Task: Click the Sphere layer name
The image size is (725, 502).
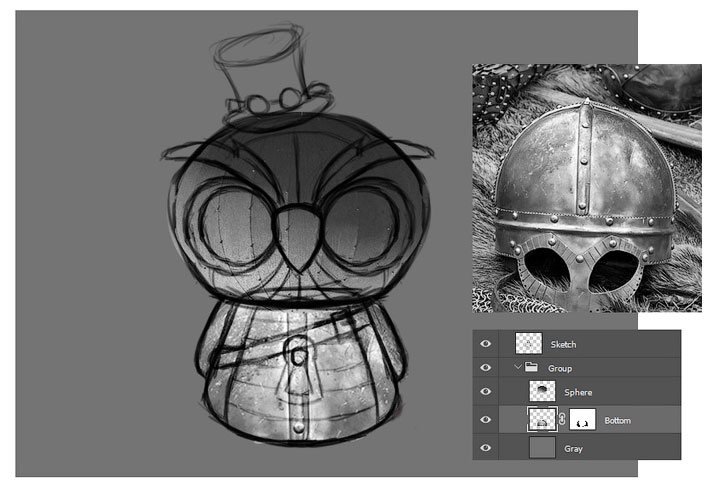Action: click(578, 392)
